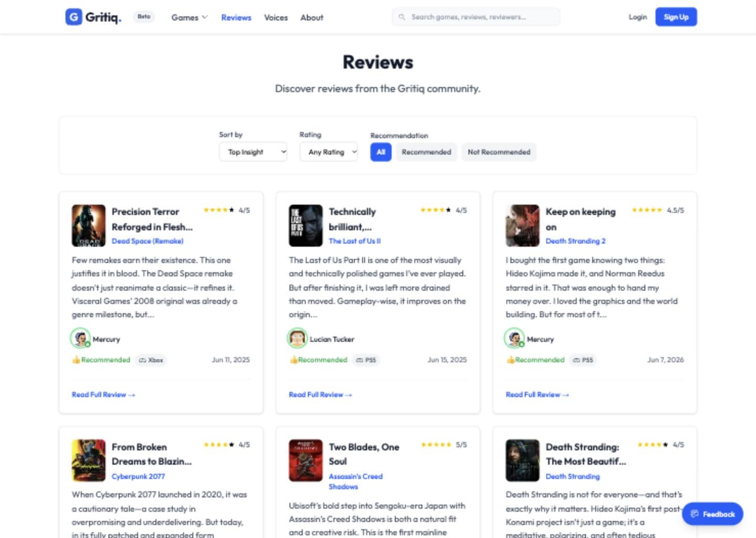The width and height of the screenshot is (756, 538).
Task: Open the Cyberpunk 2077 game link
Action: (138, 477)
